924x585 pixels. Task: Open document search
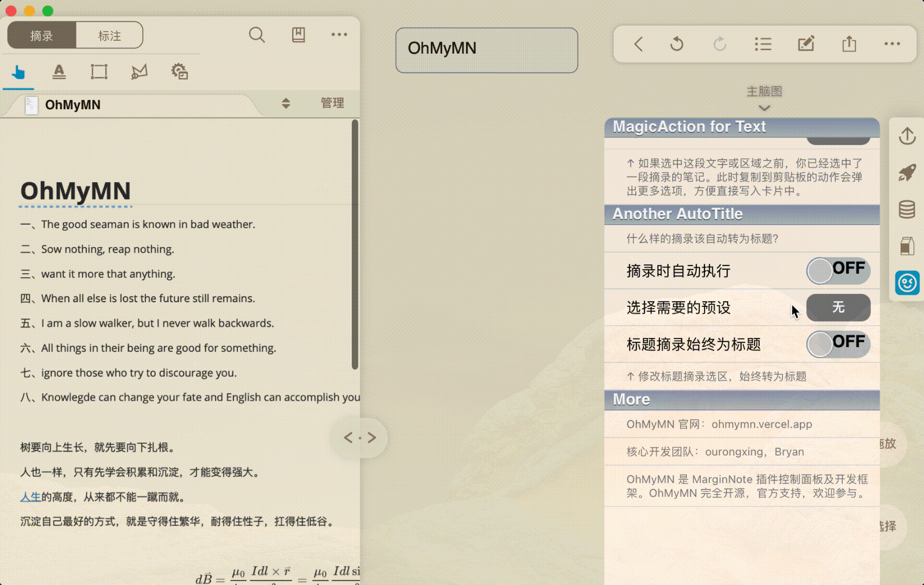click(x=257, y=35)
